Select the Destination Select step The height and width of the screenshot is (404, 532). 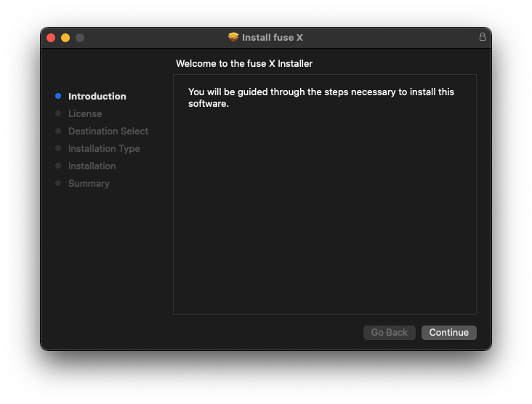108,132
